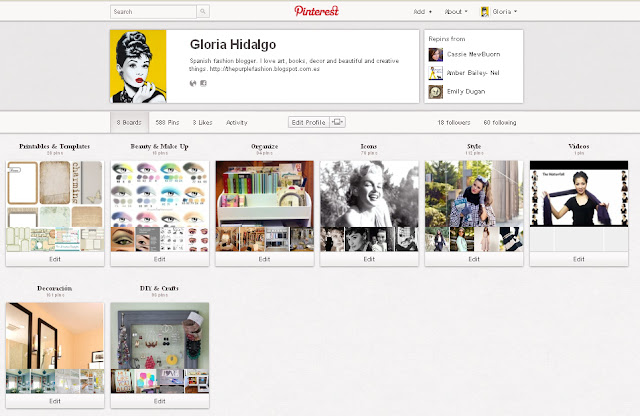Click the jewelry frame cover of DIY board

point(160,336)
